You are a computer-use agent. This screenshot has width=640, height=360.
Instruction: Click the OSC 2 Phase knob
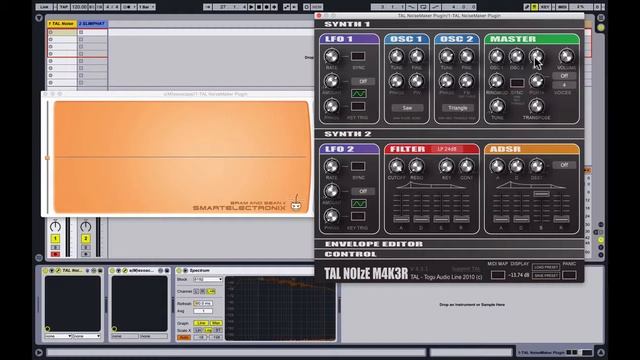pos(447,81)
